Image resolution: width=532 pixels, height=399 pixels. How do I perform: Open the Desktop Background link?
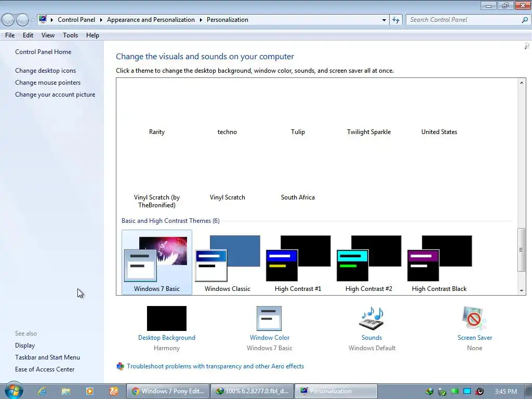tap(167, 338)
